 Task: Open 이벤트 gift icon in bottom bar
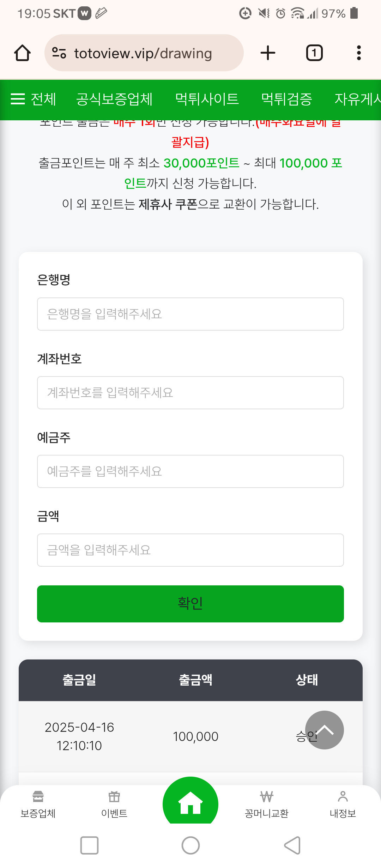click(x=114, y=804)
